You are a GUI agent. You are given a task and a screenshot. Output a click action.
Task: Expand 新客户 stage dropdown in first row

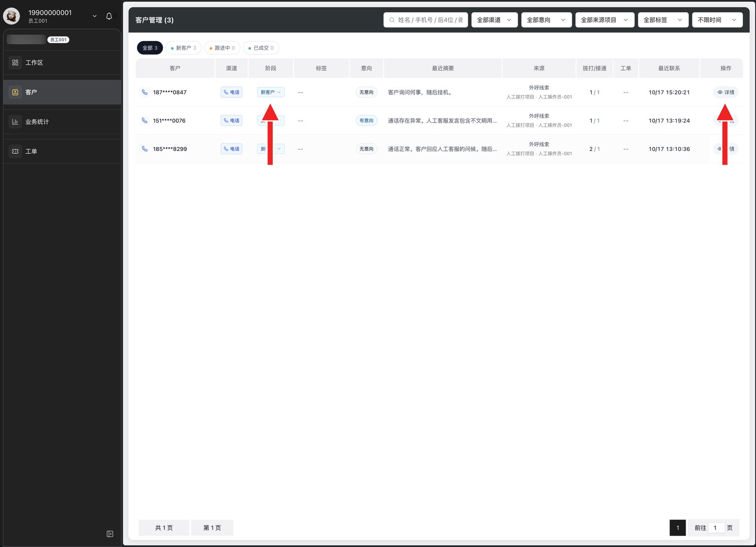pyautogui.click(x=271, y=92)
